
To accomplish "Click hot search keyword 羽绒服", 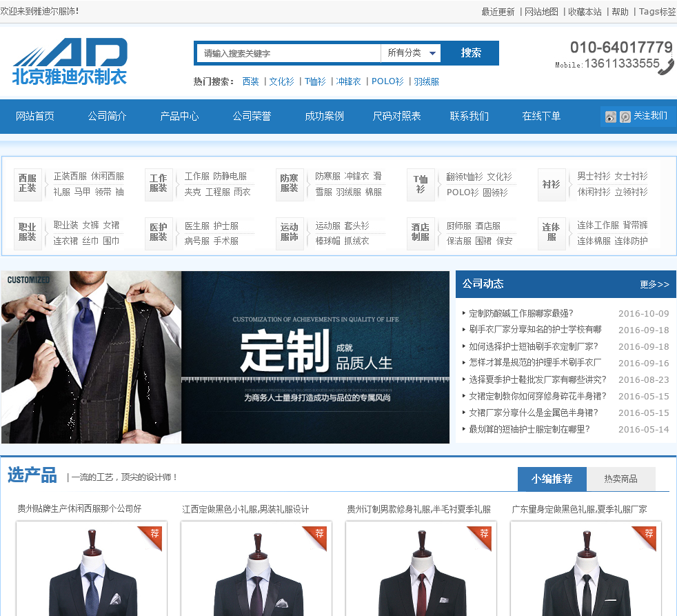I will (426, 81).
